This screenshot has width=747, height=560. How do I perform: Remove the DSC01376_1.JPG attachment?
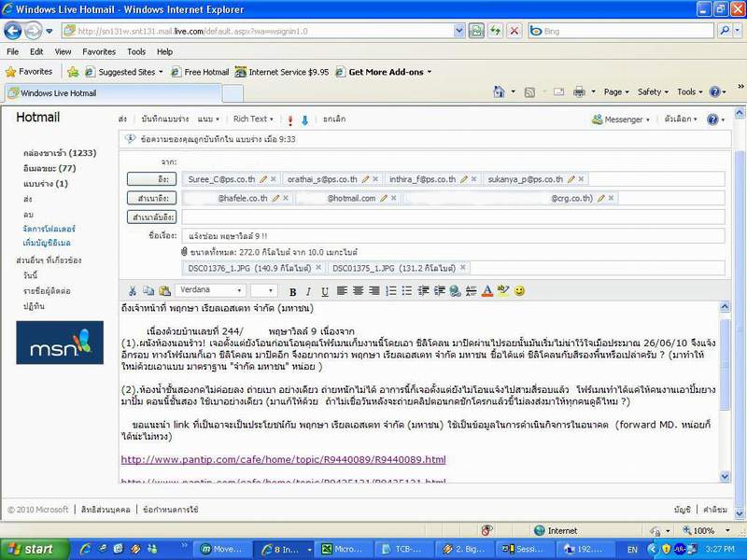(x=318, y=268)
